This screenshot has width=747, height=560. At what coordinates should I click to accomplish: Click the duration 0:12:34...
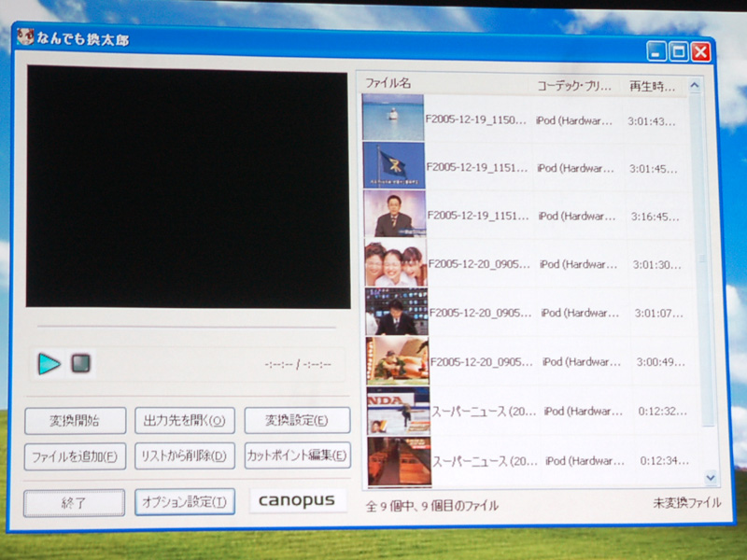coord(665,461)
